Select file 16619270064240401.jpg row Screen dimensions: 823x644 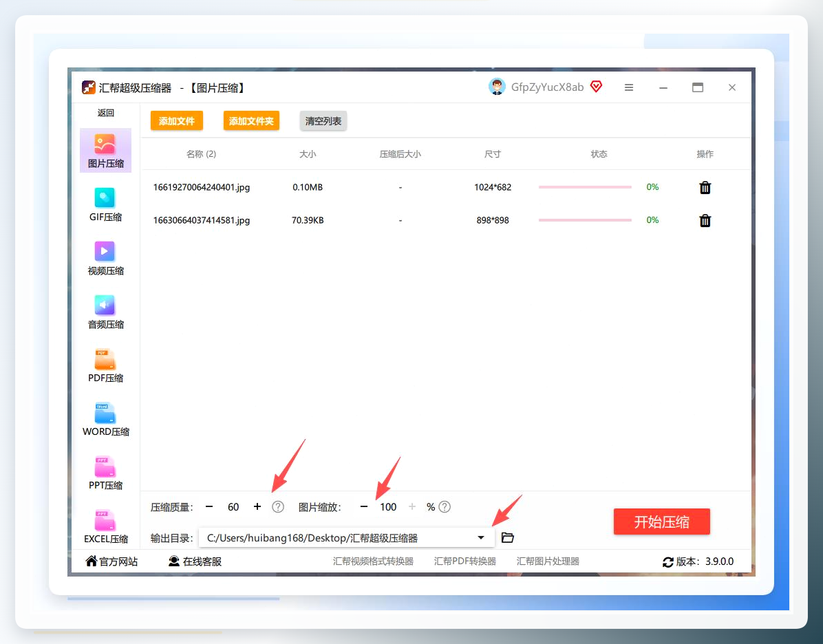coord(446,187)
